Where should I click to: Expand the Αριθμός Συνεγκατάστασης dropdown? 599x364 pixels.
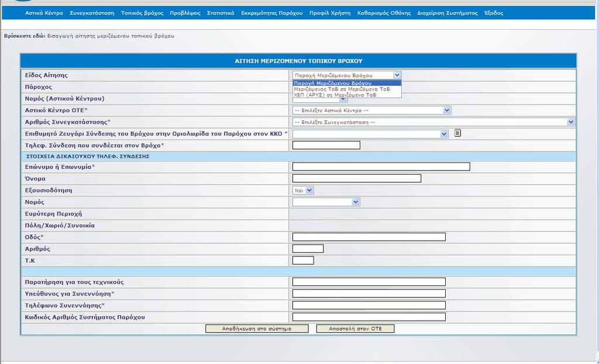[x=433, y=122]
